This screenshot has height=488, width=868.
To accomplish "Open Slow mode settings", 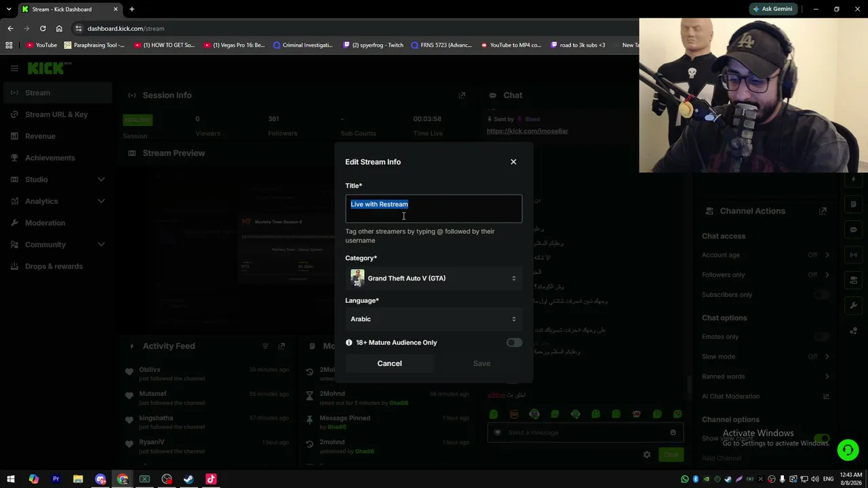I will (764, 357).
